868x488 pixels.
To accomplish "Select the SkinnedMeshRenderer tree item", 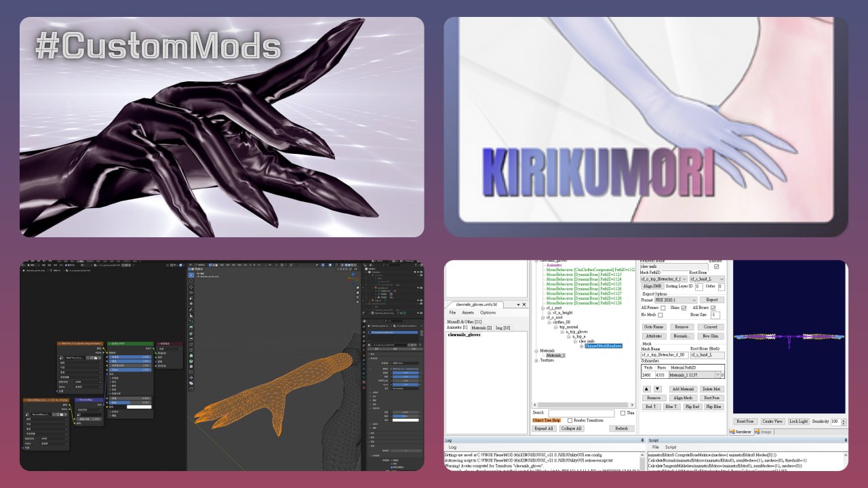I will (604, 346).
